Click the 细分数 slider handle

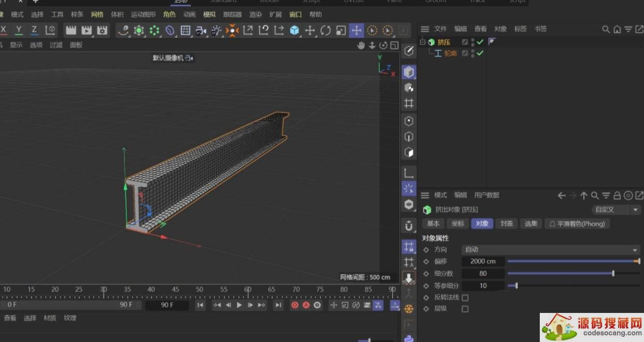click(x=613, y=273)
